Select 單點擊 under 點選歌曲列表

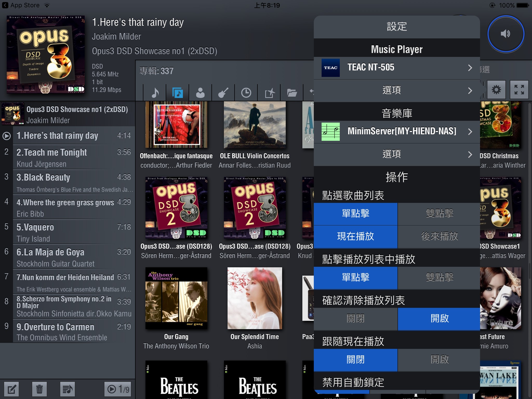356,214
